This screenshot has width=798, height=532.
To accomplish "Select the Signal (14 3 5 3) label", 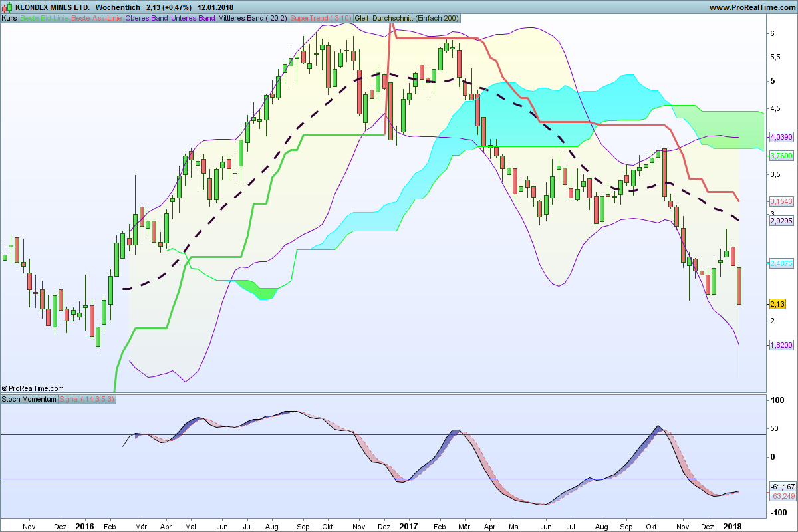I will click(87, 399).
